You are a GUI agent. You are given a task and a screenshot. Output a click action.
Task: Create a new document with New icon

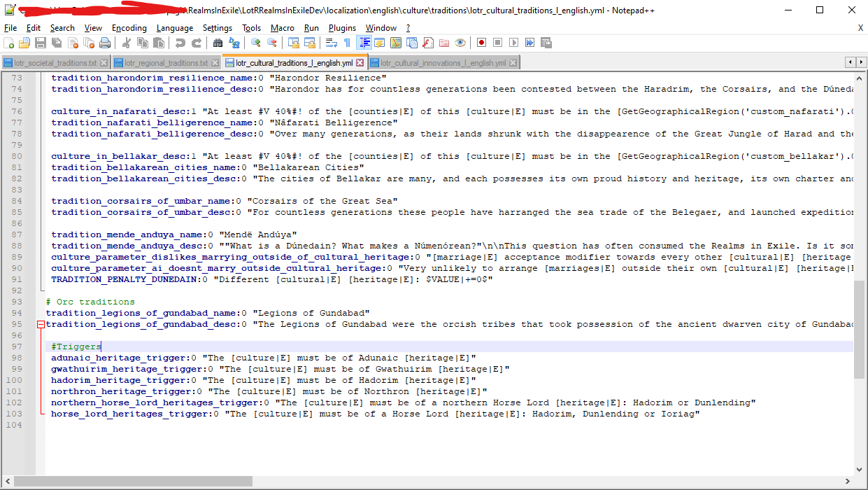coord(9,43)
